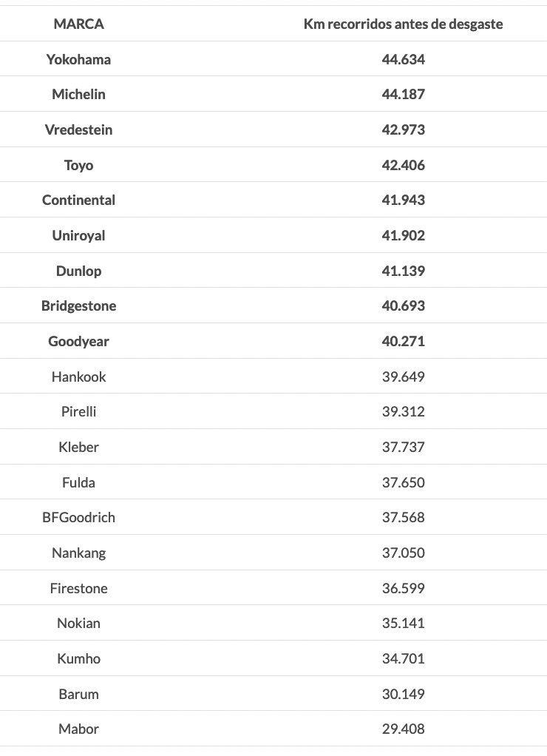Click the Km recorridos antes de desgaste header

point(403,24)
